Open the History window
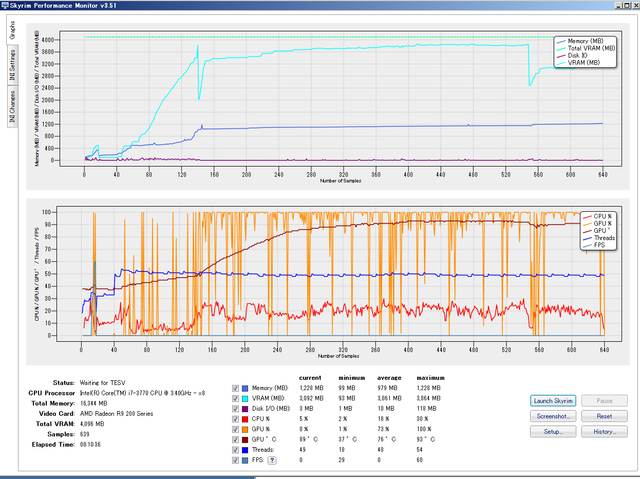This screenshot has height=479, width=640. (x=604, y=431)
